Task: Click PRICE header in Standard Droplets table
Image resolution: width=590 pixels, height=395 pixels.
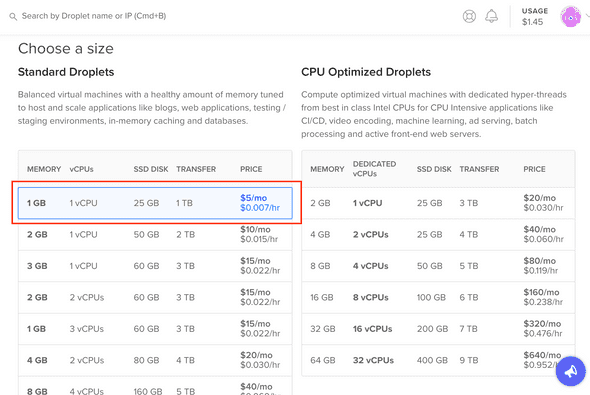Action: (x=251, y=169)
